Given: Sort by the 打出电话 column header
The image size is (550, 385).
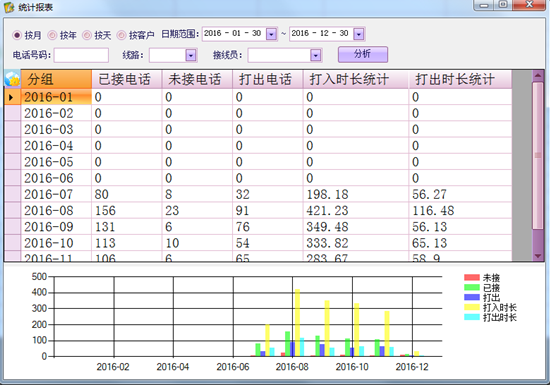Looking at the screenshot, I should [x=268, y=79].
